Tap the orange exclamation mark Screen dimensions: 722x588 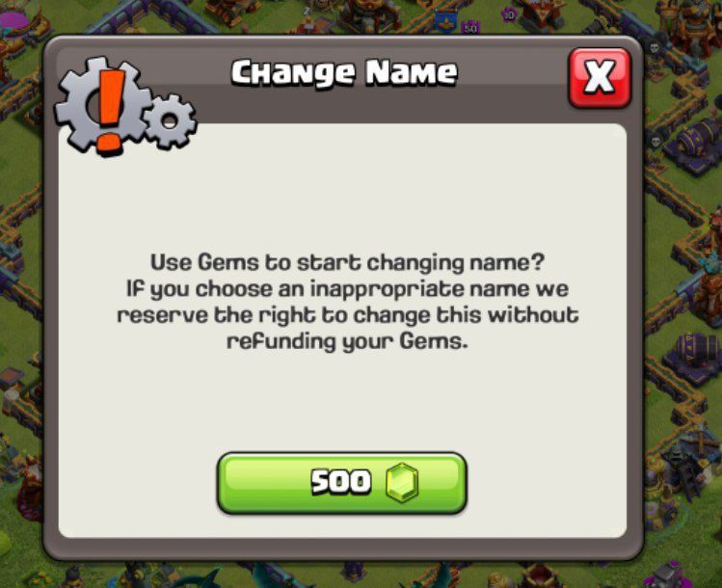(110, 111)
